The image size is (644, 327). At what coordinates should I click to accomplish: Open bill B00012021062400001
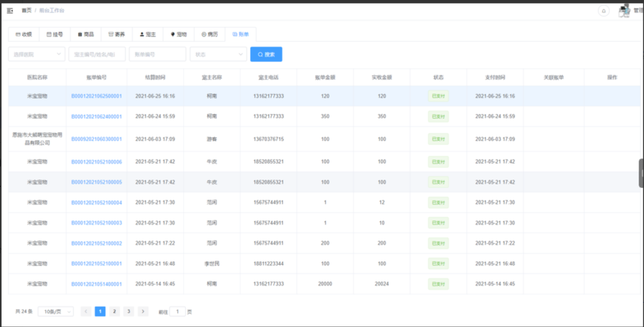click(97, 117)
